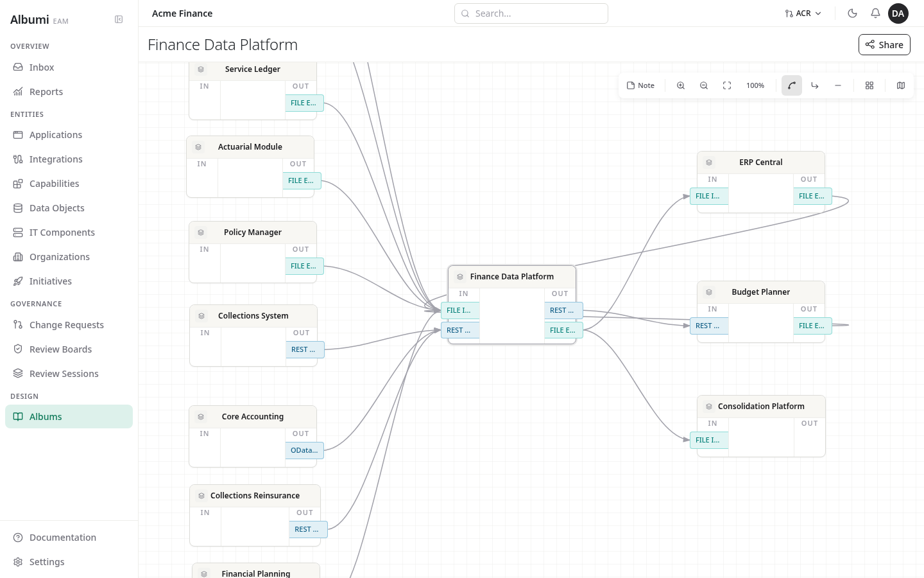Click Consolidation Platform layers icon
The image size is (924, 578).
pyautogui.click(x=709, y=407)
